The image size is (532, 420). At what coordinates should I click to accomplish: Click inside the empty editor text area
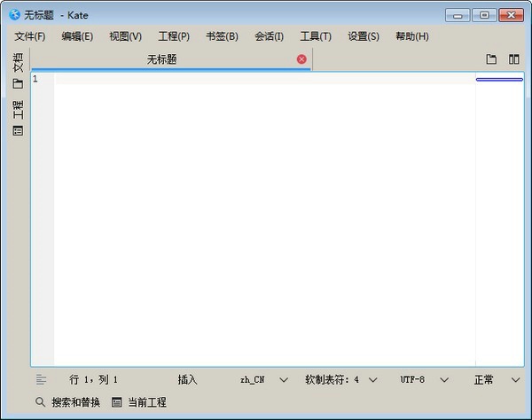pyautogui.click(x=264, y=222)
